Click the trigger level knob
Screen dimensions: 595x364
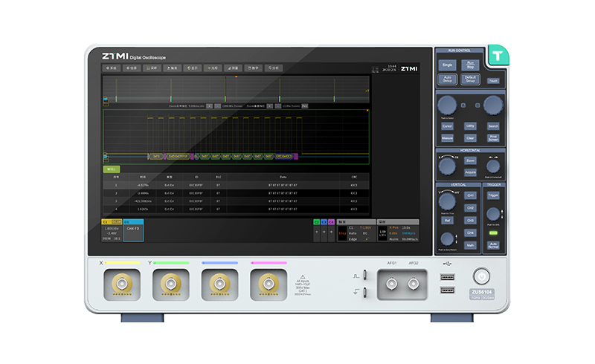tap(493, 214)
